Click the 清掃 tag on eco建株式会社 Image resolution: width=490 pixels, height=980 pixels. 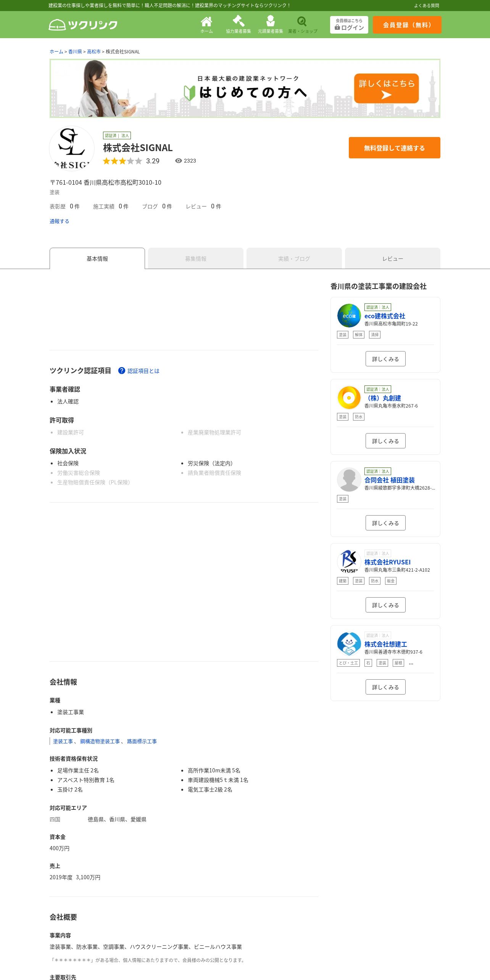coord(375,335)
